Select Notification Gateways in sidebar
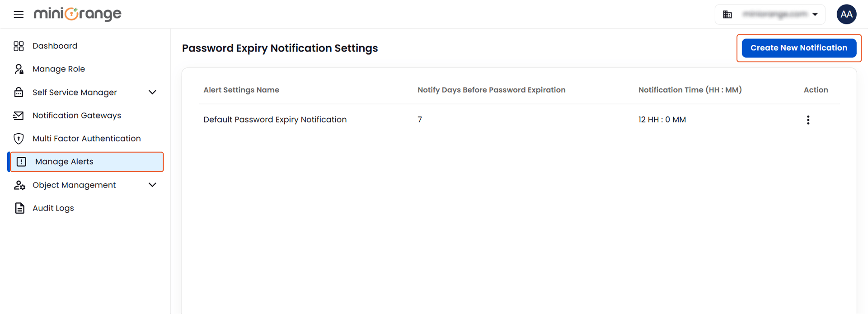868x314 pixels. tap(77, 115)
